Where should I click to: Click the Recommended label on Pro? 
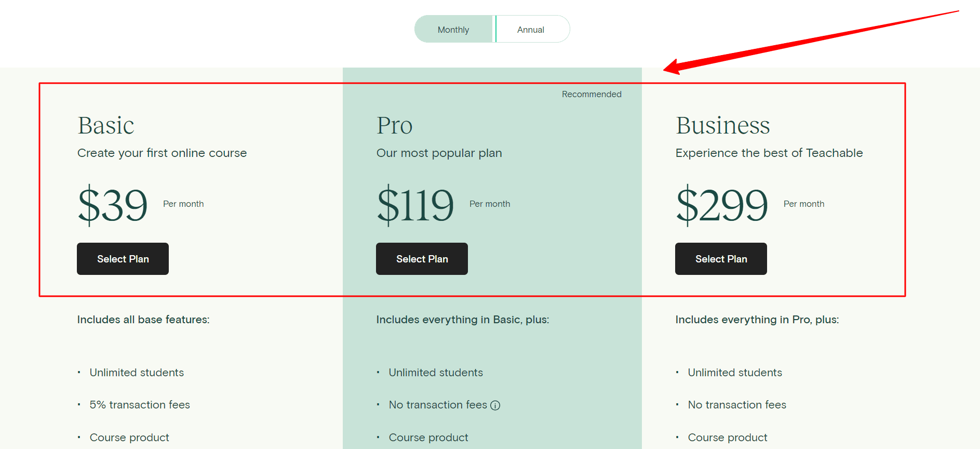coord(592,94)
